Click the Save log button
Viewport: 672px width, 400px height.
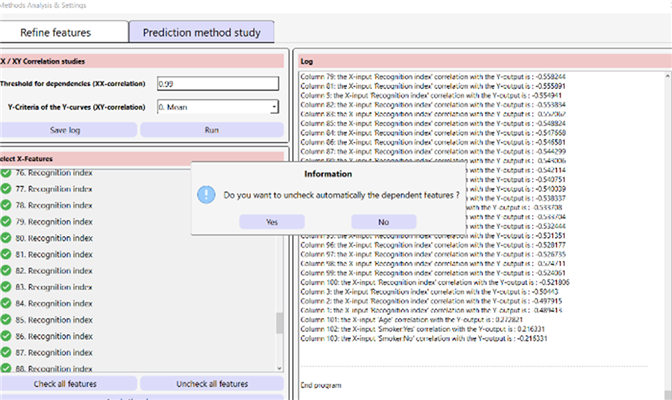coord(68,130)
